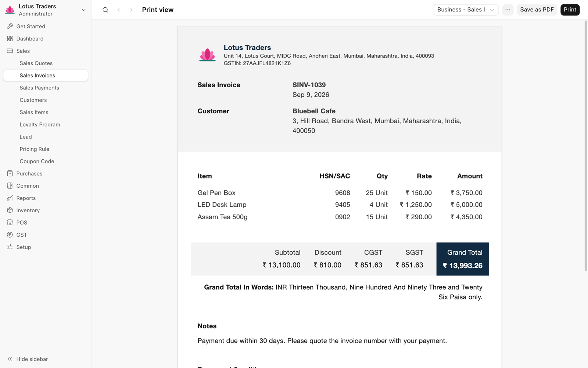Open Lead in sidebar
588x368 pixels.
point(46,137)
